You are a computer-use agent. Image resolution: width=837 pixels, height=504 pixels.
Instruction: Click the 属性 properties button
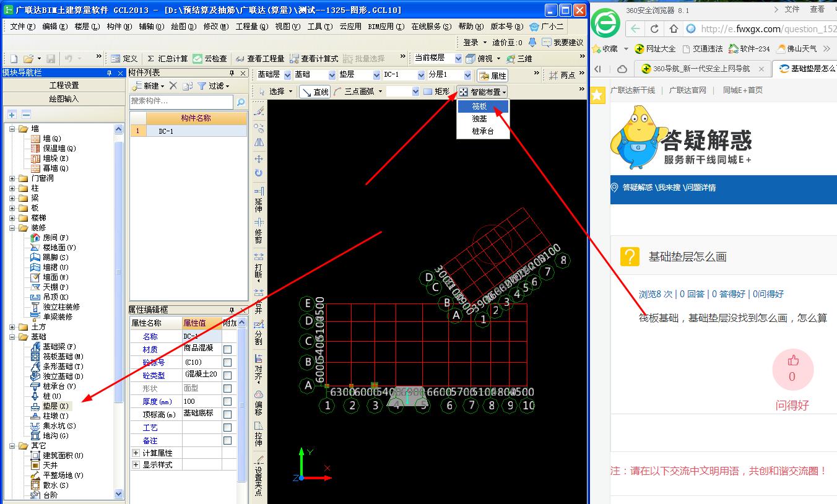pyautogui.click(x=493, y=76)
